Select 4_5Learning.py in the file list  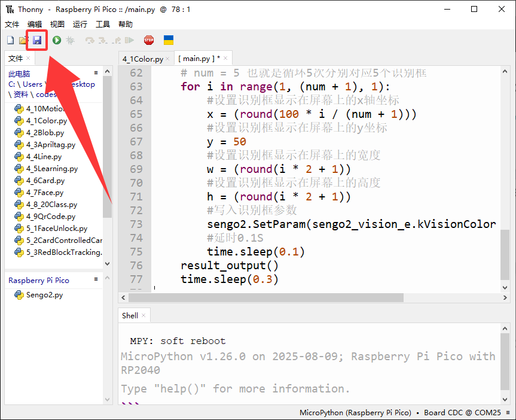pyautogui.click(x=52, y=169)
